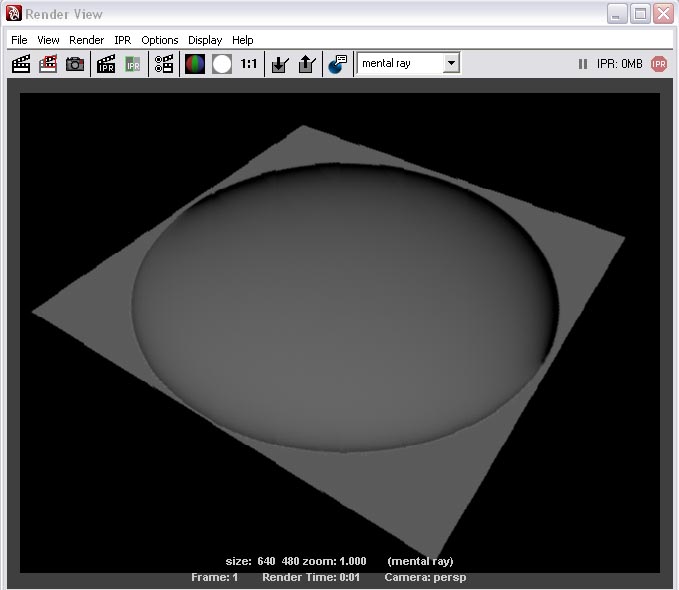The height and width of the screenshot is (590, 679).
Task: Open Render Settings window icon
Action: click(164, 64)
